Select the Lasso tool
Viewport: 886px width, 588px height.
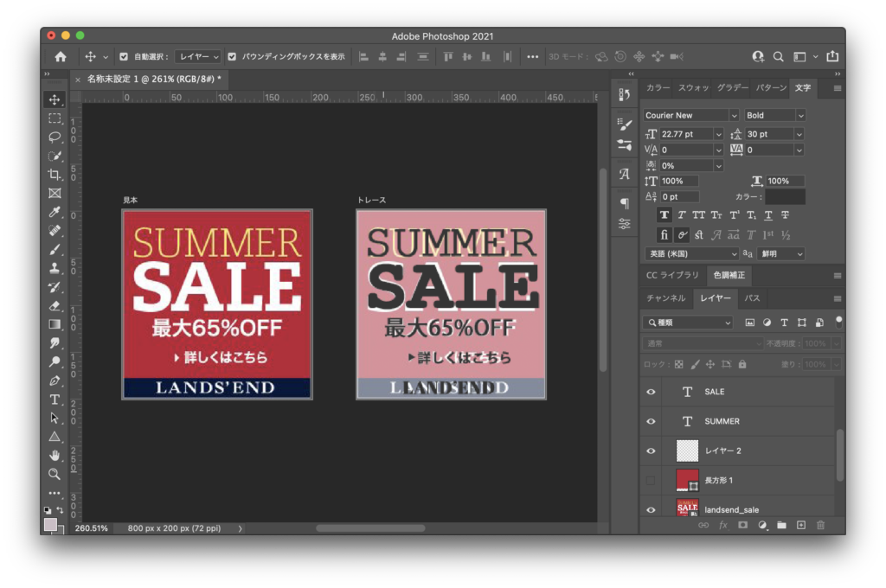(55, 137)
